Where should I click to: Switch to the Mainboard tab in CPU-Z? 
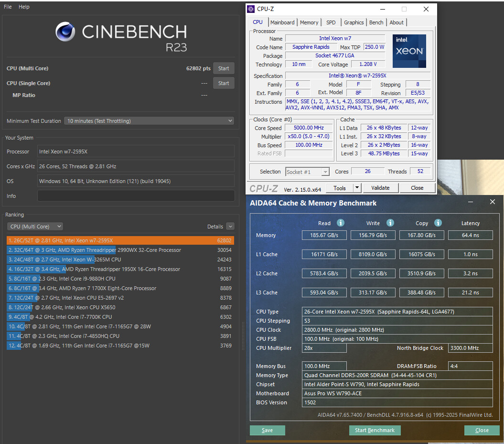(x=282, y=22)
